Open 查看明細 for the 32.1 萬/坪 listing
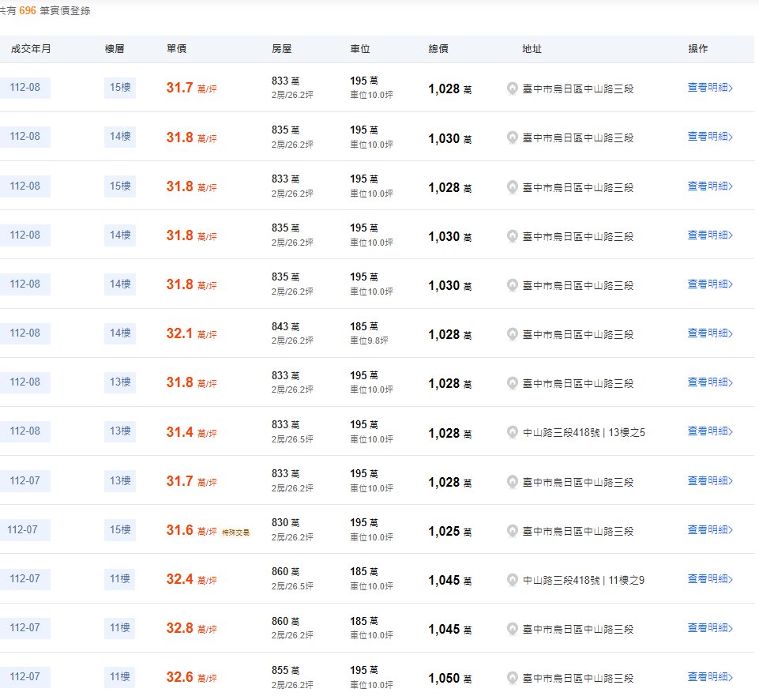 709,333
